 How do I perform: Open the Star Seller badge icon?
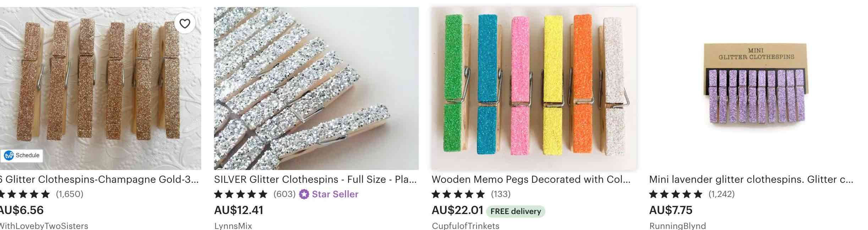(x=304, y=194)
